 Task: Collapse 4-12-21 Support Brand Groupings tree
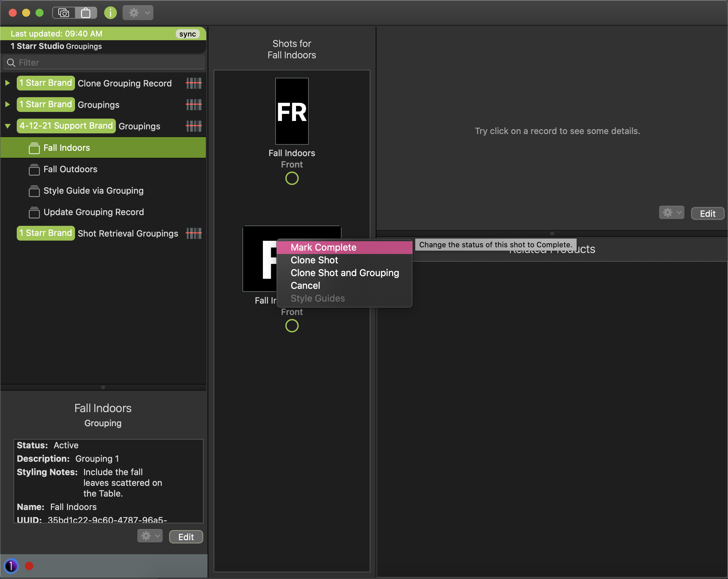tap(7, 126)
